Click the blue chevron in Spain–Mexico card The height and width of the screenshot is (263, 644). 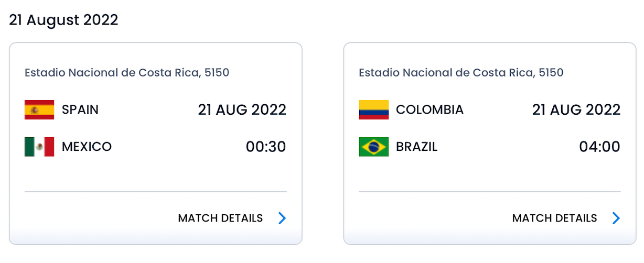pos(282,218)
